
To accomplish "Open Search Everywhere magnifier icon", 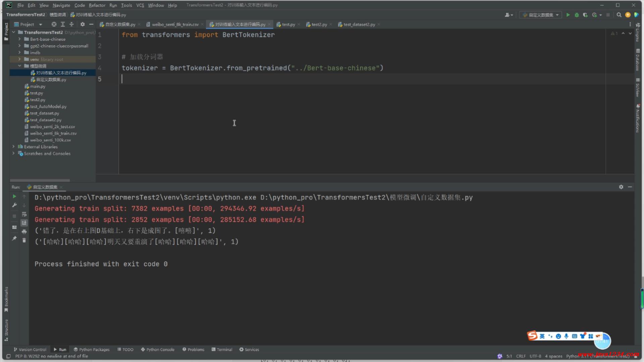I will 619,15.
